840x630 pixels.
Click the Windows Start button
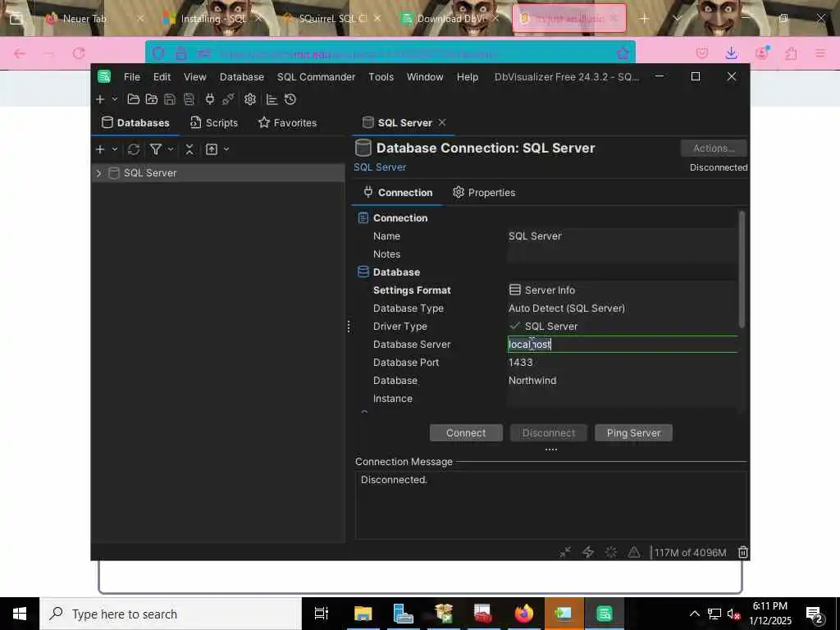(x=20, y=614)
